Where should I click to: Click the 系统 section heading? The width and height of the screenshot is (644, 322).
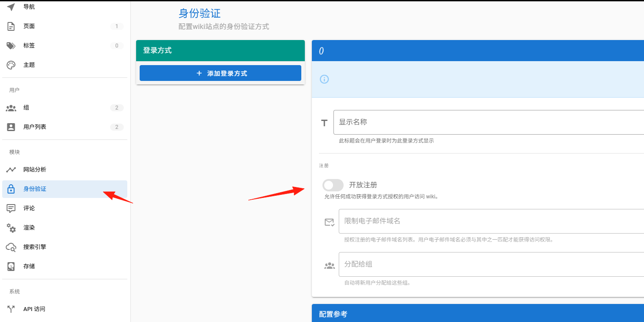coord(15,292)
